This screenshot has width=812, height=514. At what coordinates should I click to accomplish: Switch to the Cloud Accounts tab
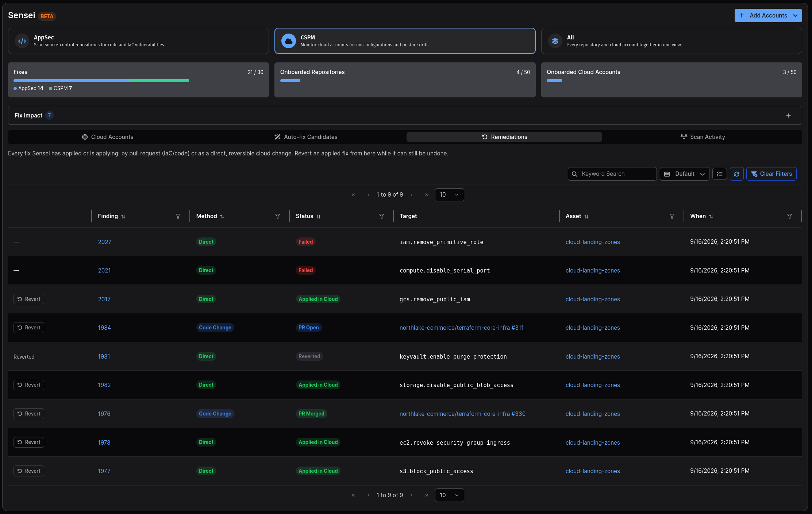click(108, 137)
